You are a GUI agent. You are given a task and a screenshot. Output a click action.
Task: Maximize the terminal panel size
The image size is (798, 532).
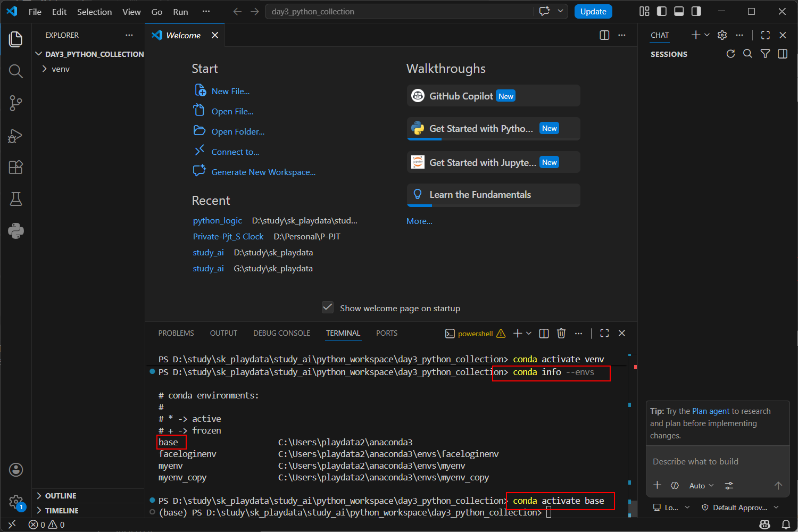[604, 333]
